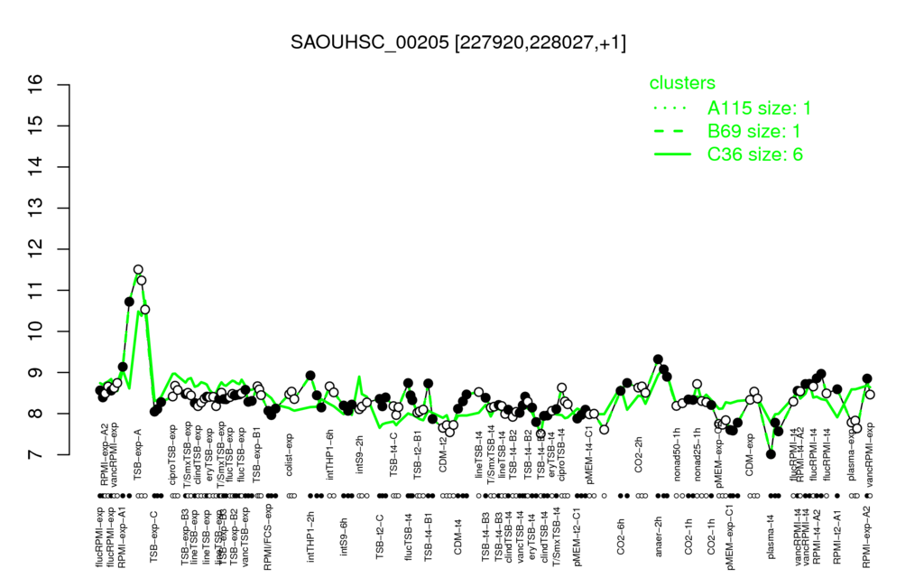This screenshot has width=924, height=578.
Task: Click the 'intTHP1-2h' x-axis label
Action: click(x=311, y=536)
